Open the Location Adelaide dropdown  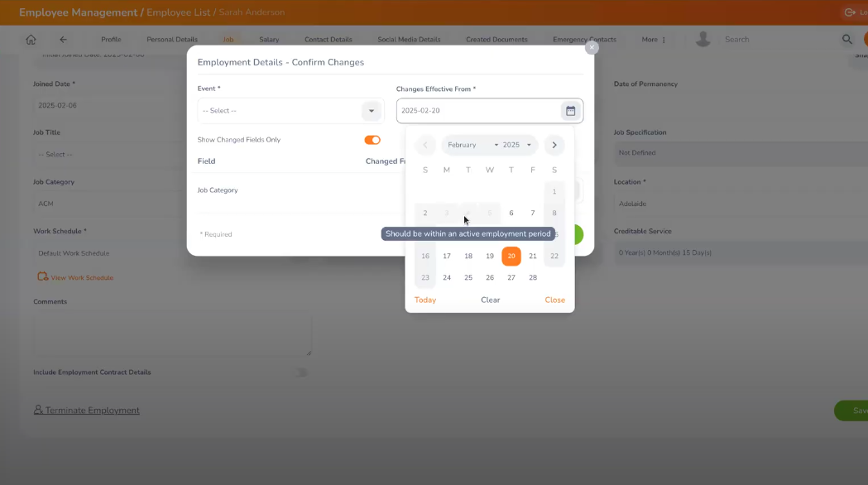(741, 204)
